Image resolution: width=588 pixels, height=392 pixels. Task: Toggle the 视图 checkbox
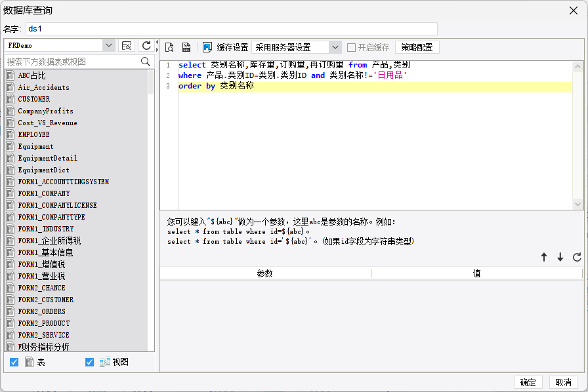click(89, 362)
